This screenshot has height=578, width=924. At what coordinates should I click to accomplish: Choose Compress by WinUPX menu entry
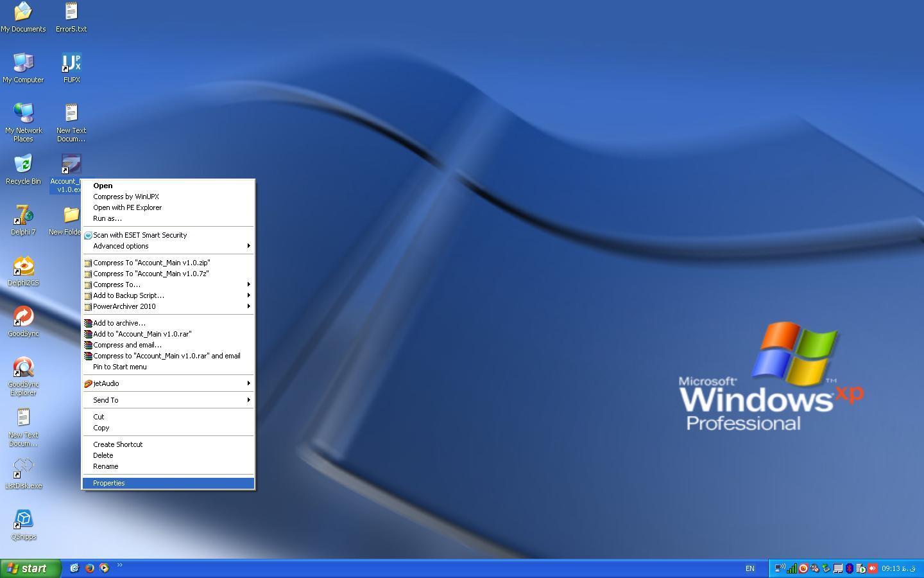coord(126,197)
